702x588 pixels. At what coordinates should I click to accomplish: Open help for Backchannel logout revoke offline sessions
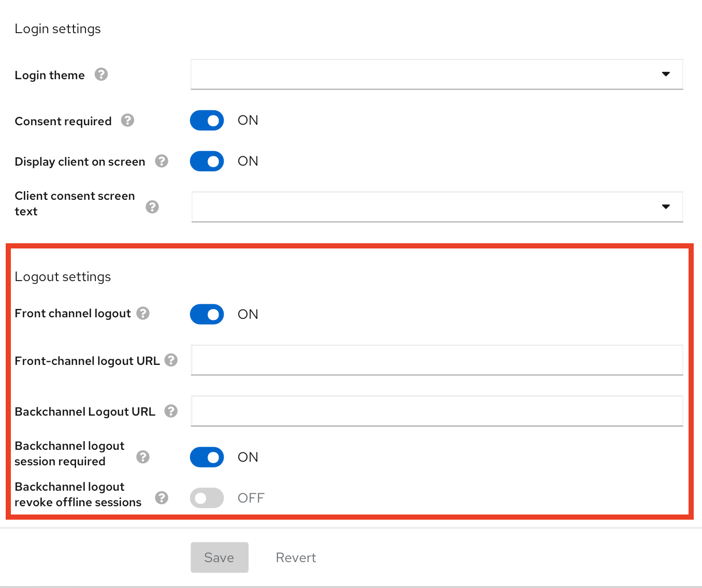tap(161, 498)
